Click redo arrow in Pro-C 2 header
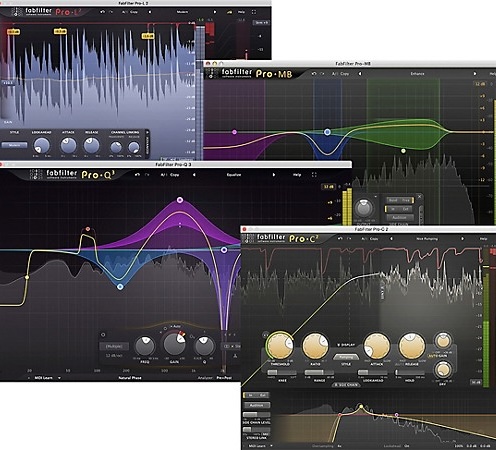 pyautogui.click(x=349, y=239)
